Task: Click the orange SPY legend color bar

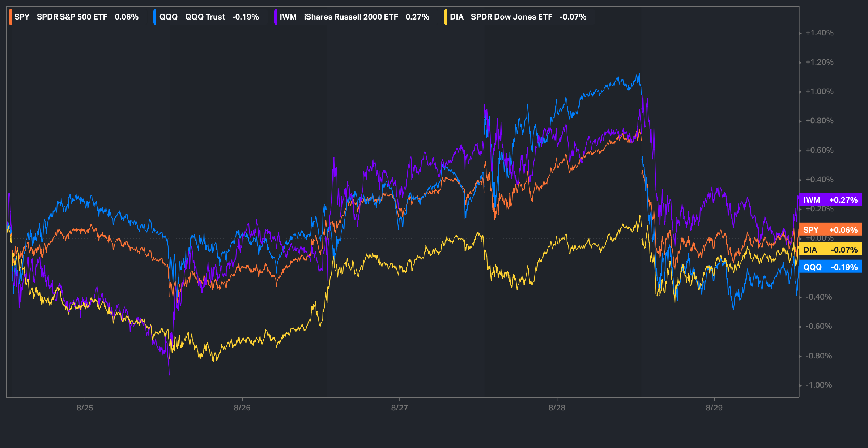Action: (x=10, y=17)
